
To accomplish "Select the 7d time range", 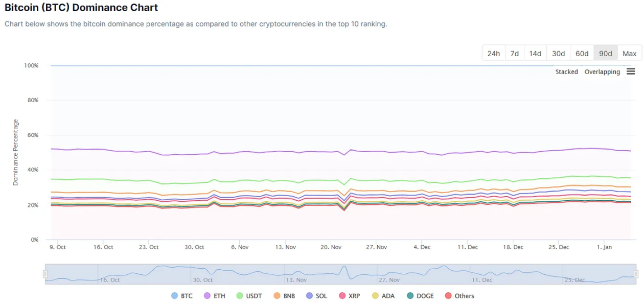I will 515,53.
